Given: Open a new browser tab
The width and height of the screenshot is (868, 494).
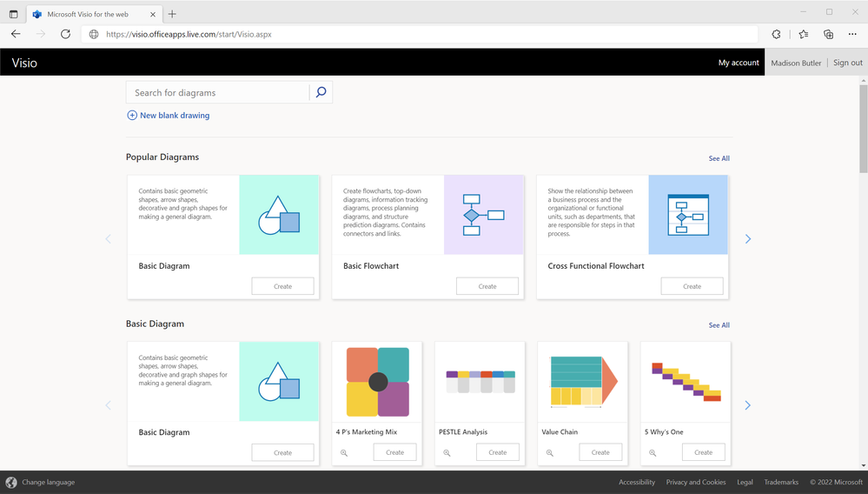Looking at the screenshot, I should pos(172,15).
